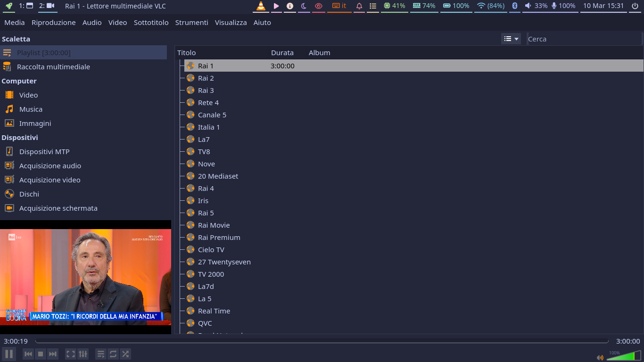Viewport: 644px width, 362px height.
Task: Open the Media menu
Action: coord(15,22)
